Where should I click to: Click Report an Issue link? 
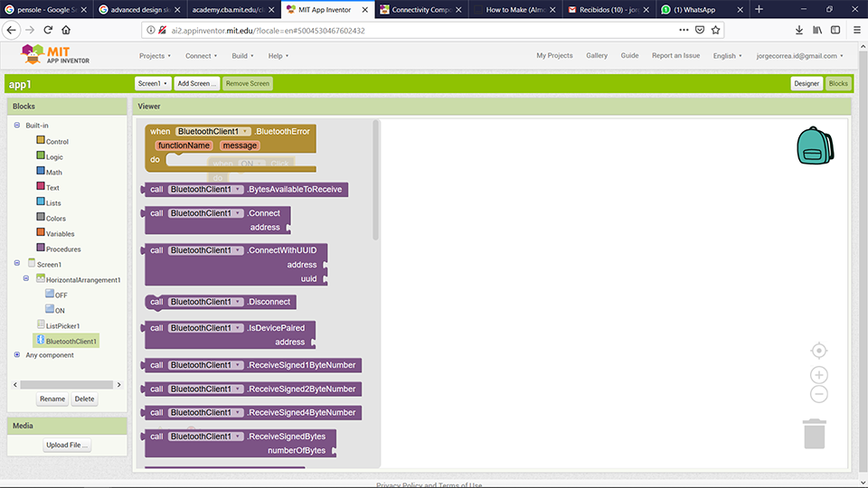[x=675, y=55]
